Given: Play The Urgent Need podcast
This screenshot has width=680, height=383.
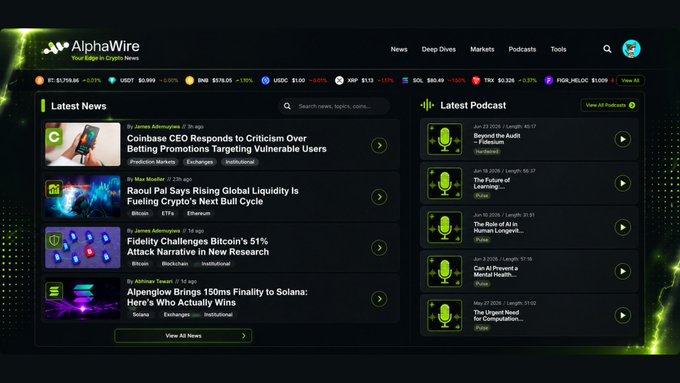Looking at the screenshot, I should click(x=622, y=315).
